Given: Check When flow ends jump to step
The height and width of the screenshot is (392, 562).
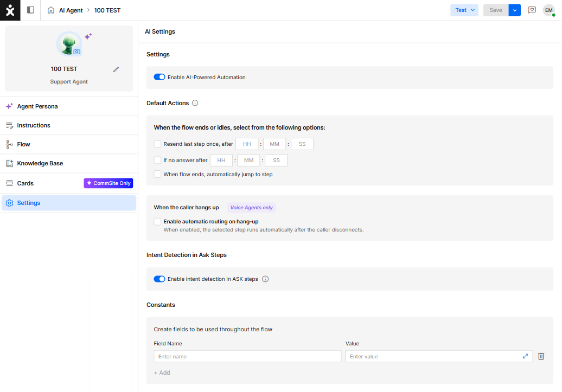Looking at the screenshot, I should (157, 175).
